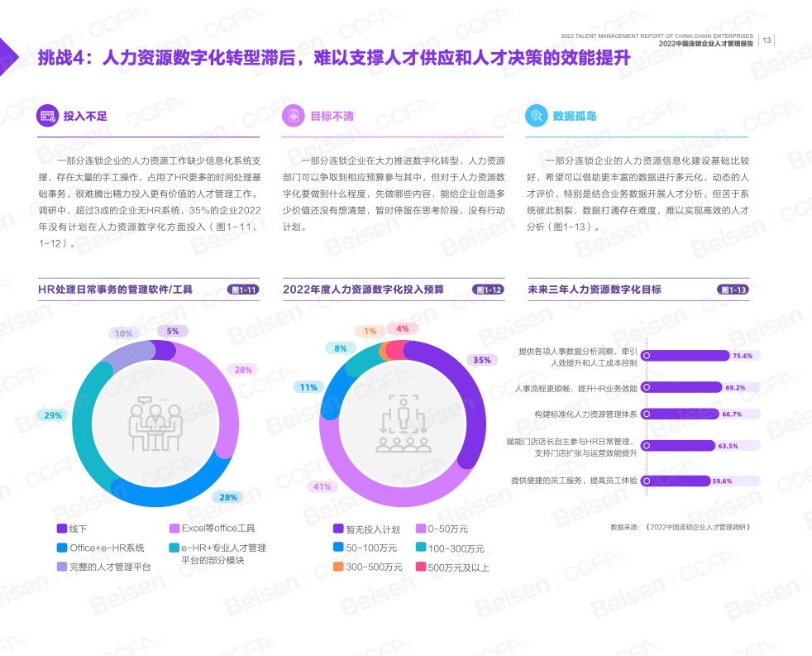812x656 pixels.
Task: Click the 500万元及以上 legend swatch
Action: (x=420, y=567)
